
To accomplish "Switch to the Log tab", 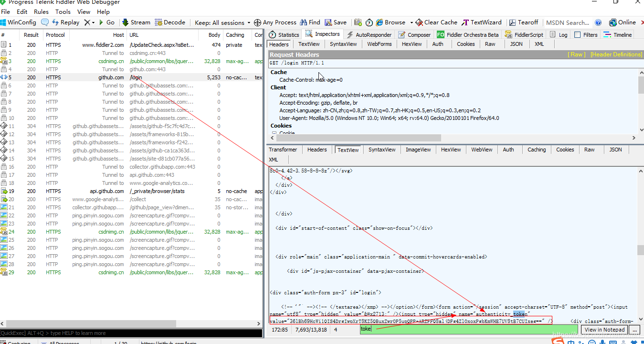I will (x=559, y=34).
